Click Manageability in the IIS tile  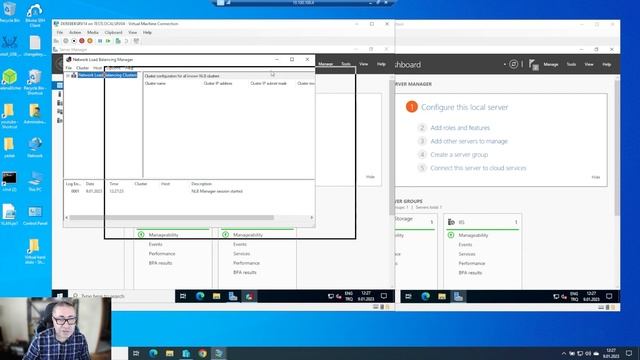click(473, 236)
